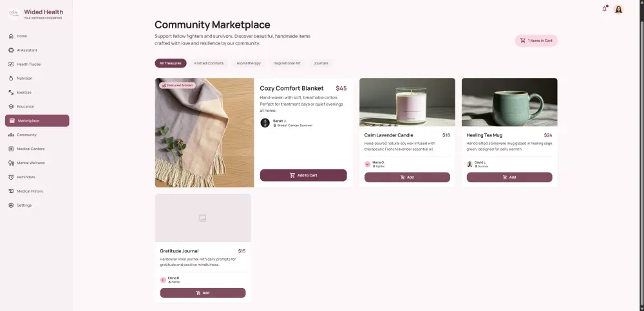Add the Gratitude Journal to the cart

point(202,293)
